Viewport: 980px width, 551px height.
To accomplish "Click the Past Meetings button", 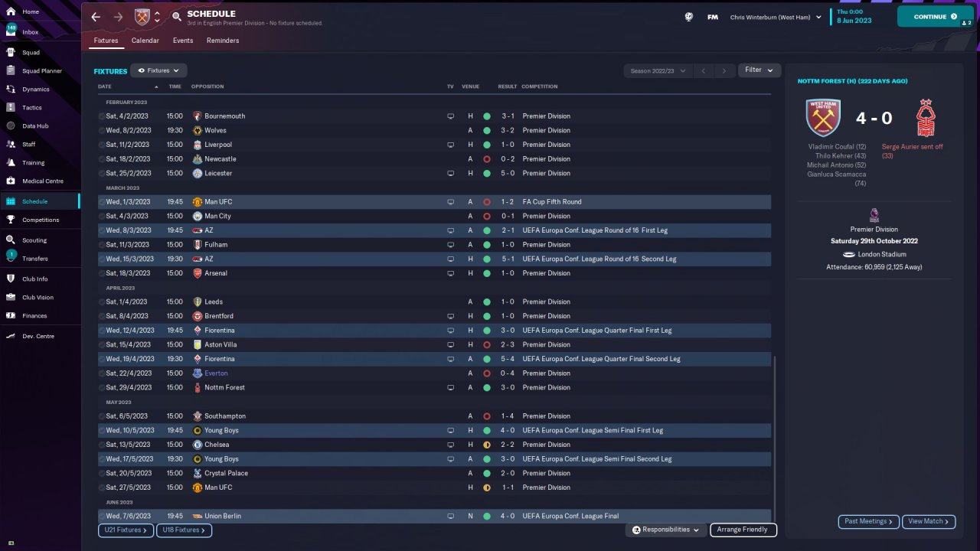I will coord(869,522).
